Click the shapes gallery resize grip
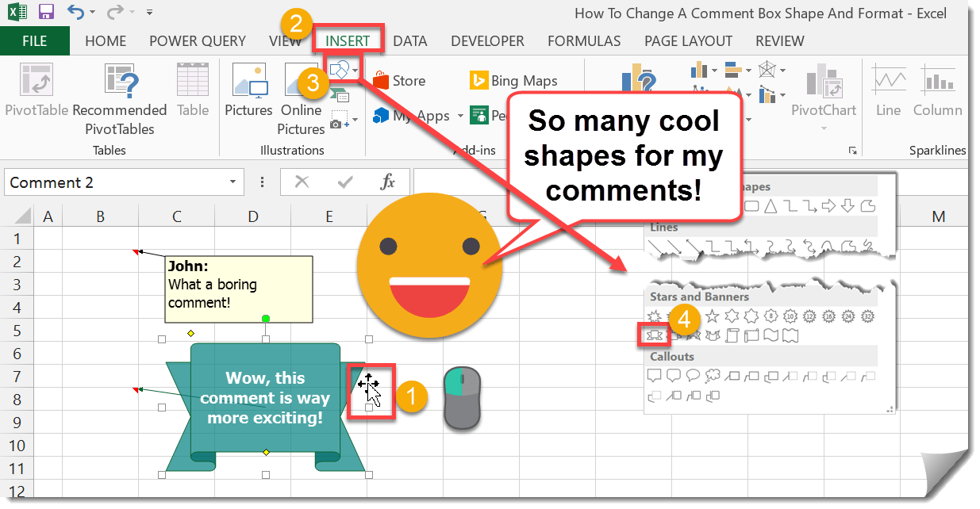The height and width of the screenshot is (509, 980). 890,409
